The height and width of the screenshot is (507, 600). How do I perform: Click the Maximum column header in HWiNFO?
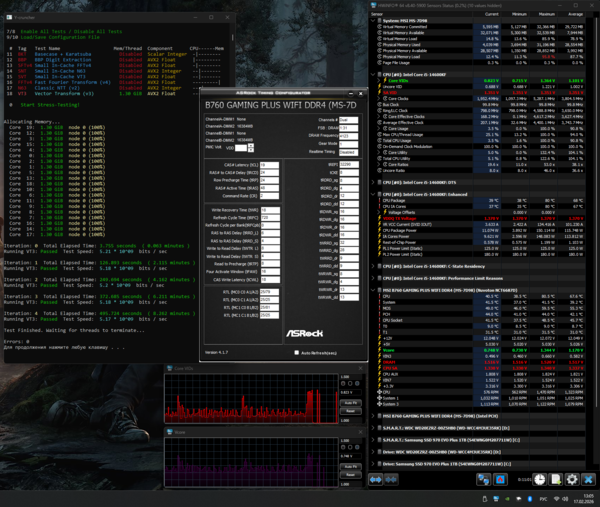pos(543,14)
